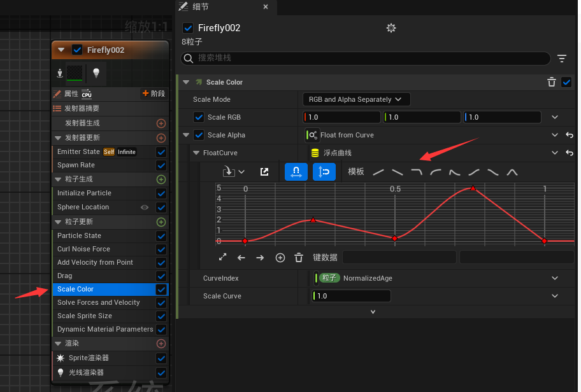The image size is (581, 392).
Task: Expand advanced options chevron below Scale Curve
Action: (373, 312)
